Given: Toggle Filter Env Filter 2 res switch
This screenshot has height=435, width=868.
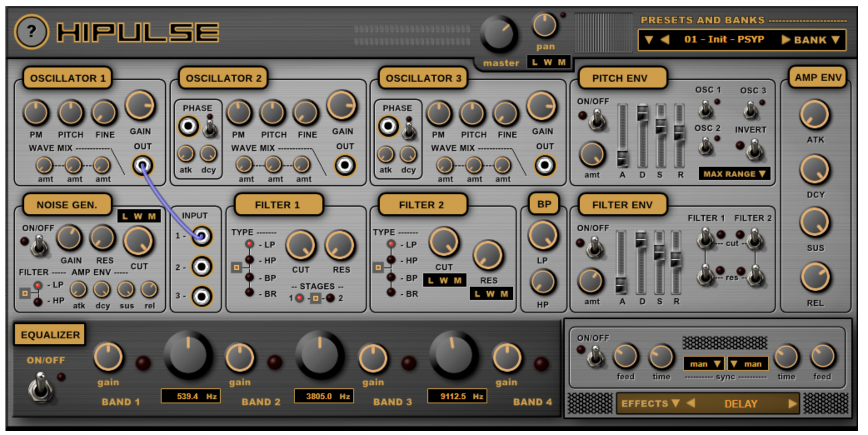Looking at the screenshot, I should pos(756,275).
